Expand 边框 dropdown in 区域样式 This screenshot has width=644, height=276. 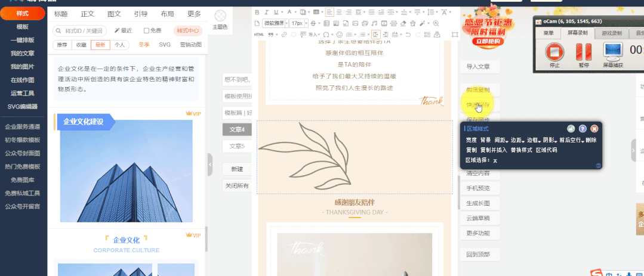point(534,140)
